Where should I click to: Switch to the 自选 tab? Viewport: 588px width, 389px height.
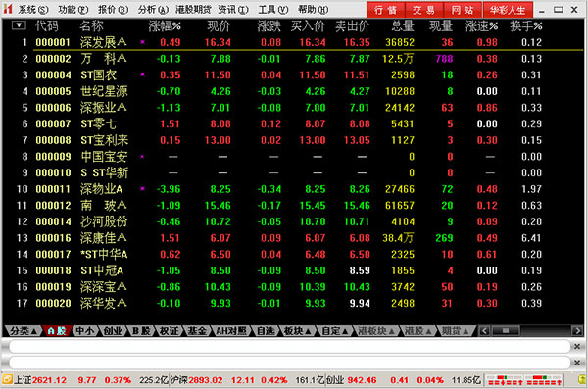click(x=266, y=331)
